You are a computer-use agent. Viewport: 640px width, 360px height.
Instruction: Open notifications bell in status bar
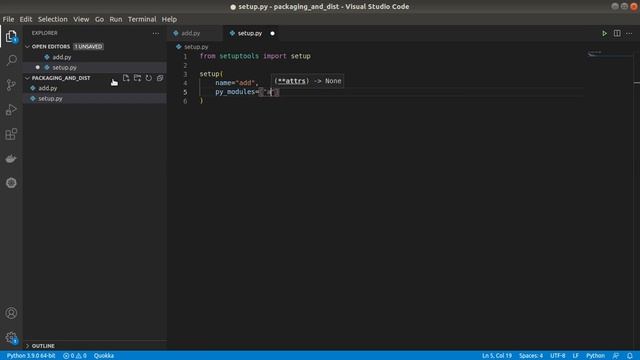click(630, 356)
